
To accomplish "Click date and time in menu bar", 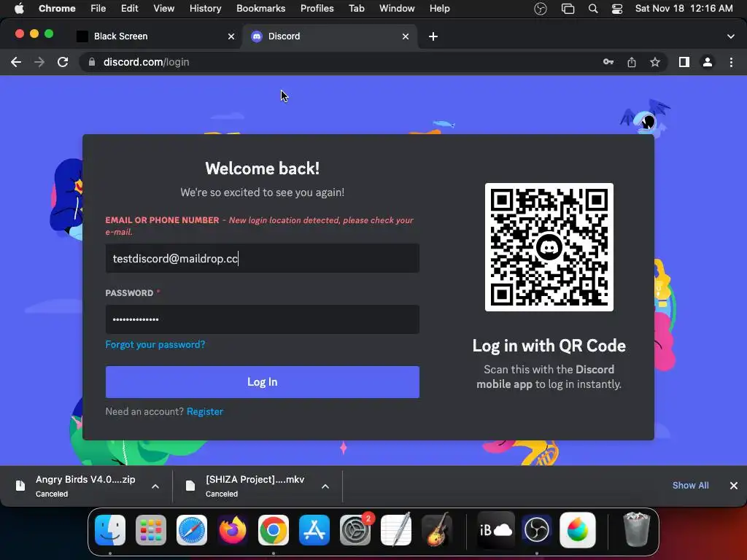I will click(x=684, y=9).
